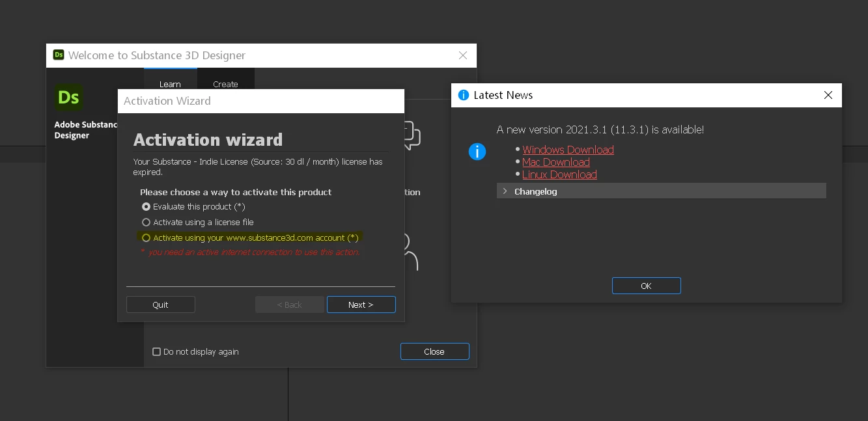Click the new version 2021.3.1 available text
The image size is (868, 421).
(x=600, y=129)
